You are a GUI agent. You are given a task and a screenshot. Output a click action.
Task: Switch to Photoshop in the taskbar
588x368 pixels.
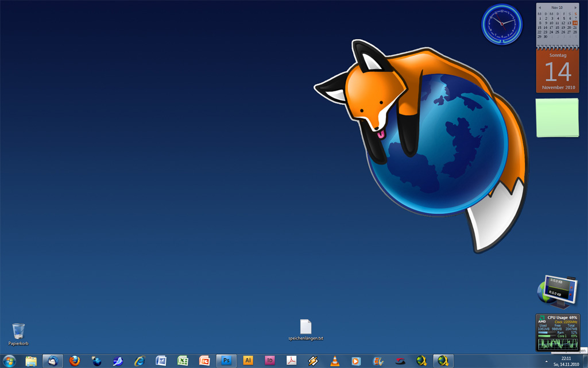(226, 361)
